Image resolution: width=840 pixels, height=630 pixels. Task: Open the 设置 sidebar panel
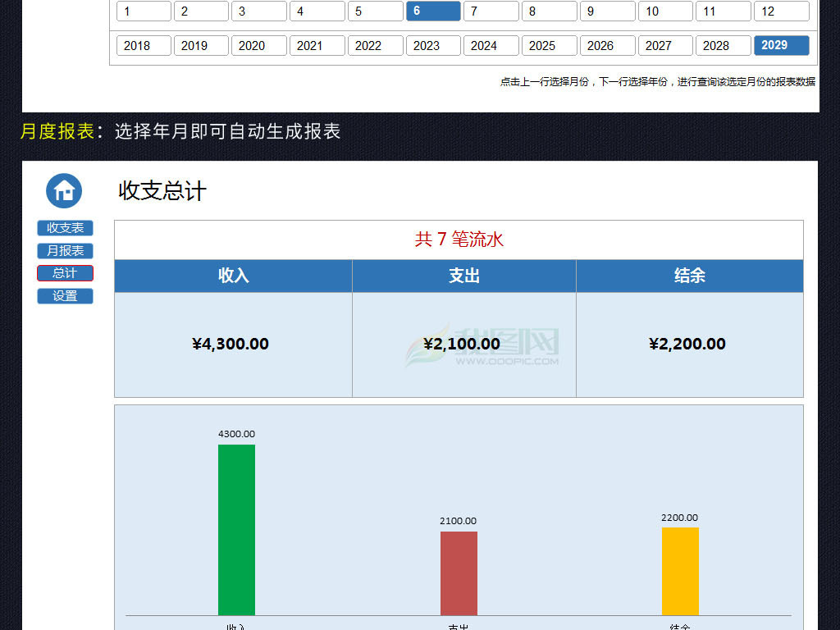(64, 296)
